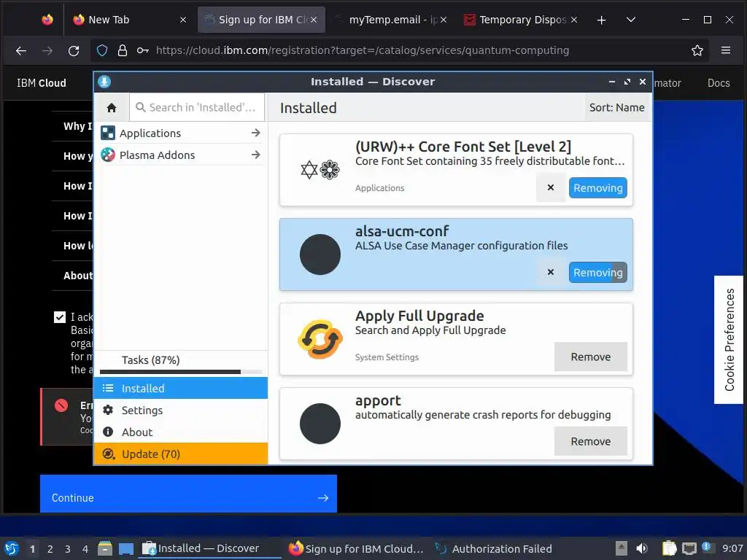Open the taskbar application launcher
747x560 pixels.
point(12,548)
